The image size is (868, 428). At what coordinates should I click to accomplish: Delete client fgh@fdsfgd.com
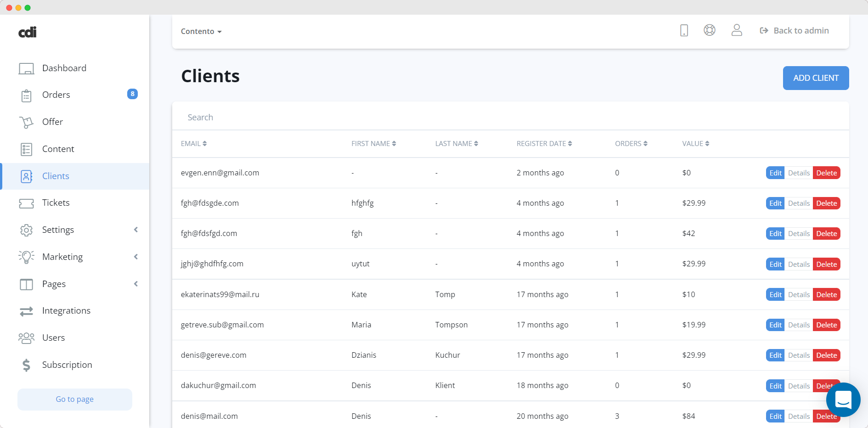pos(826,233)
